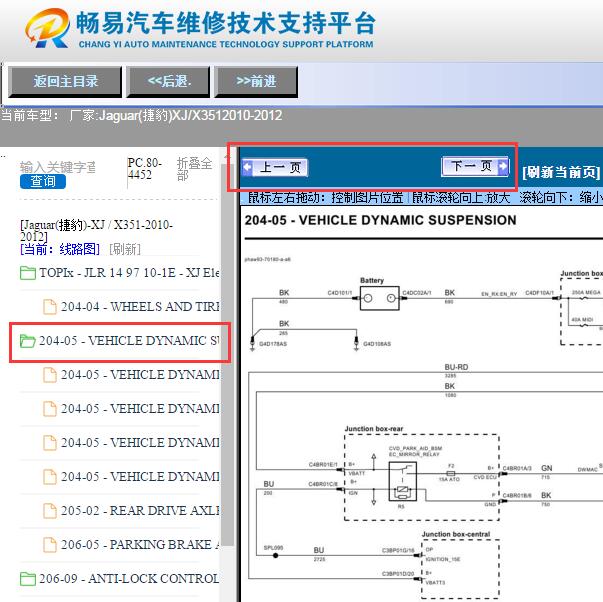The height and width of the screenshot is (602, 603).
Task: Click the 205-02 document page icon
Action: coord(50,510)
